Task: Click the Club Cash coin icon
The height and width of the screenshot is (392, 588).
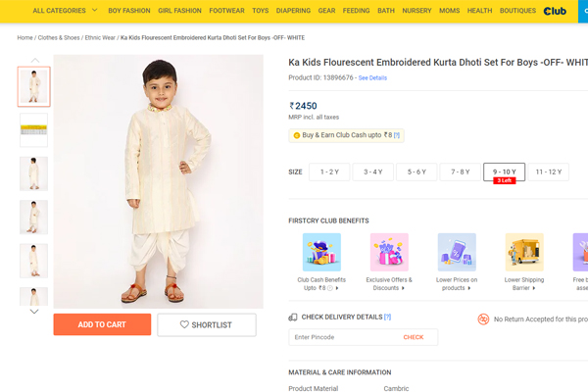Action: [x=296, y=135]
